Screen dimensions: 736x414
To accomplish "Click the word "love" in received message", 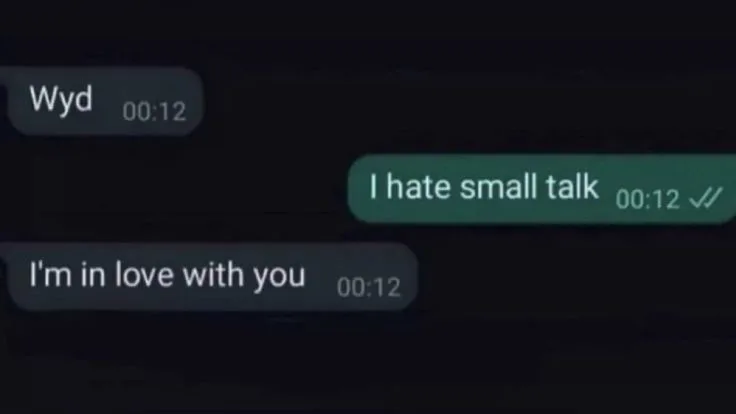I will [144, 275].
